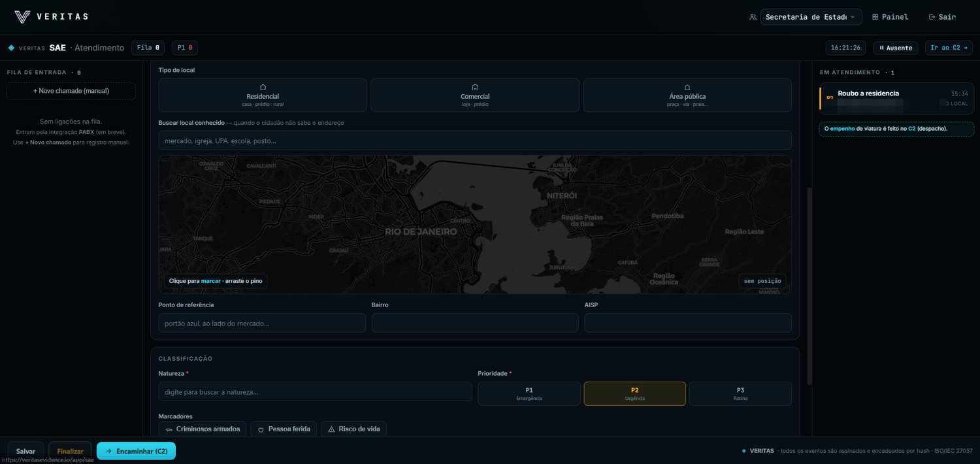Click the C2 link in despacho notice
980x464 pixels.
pos(912,129)
